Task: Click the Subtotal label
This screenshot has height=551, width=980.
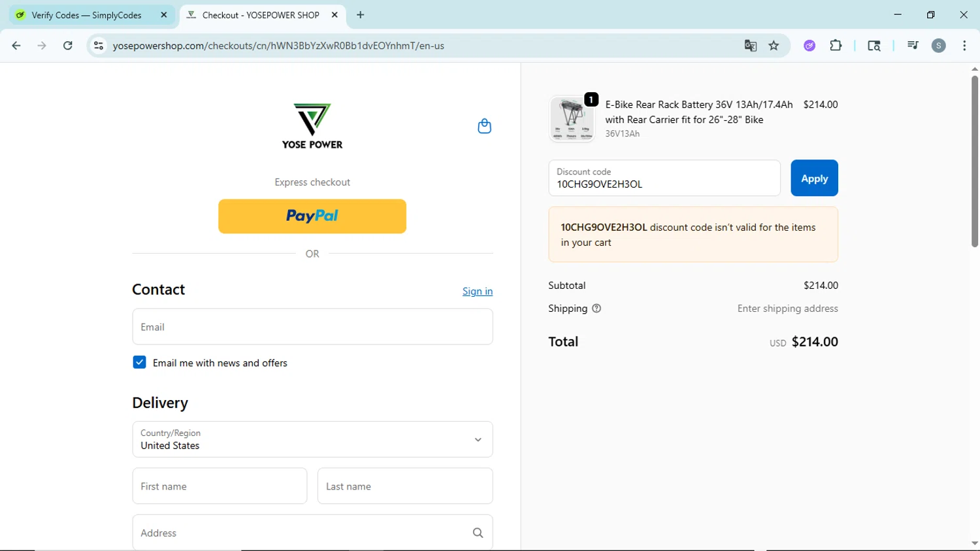Action: pos(567,286)
